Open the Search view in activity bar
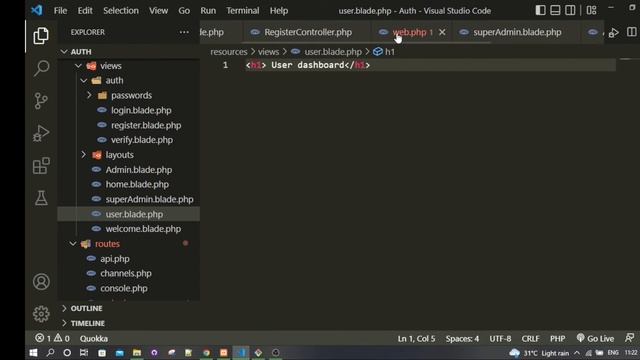The image size is (640, 360). coord(41,68)
